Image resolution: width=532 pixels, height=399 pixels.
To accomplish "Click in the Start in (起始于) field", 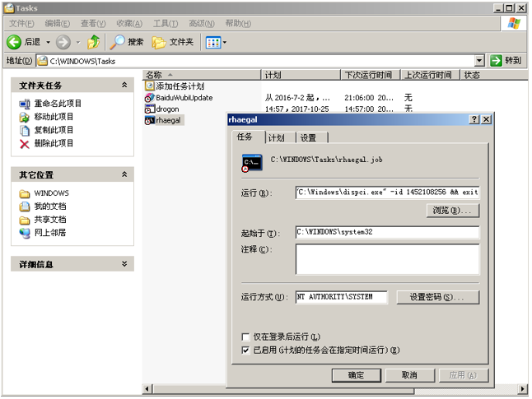I will click(387, 232).
